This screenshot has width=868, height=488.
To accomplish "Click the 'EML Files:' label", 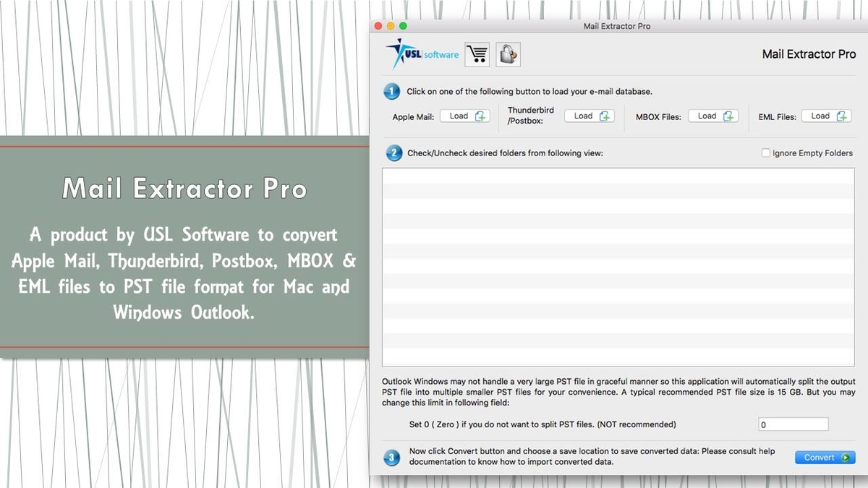I will click(x=778, y=117).
